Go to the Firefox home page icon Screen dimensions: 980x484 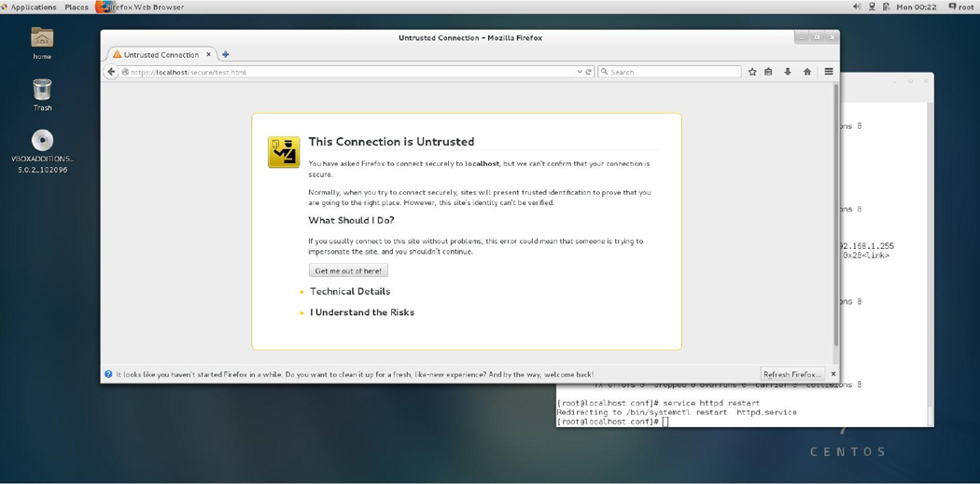click(x=807, y=72)
